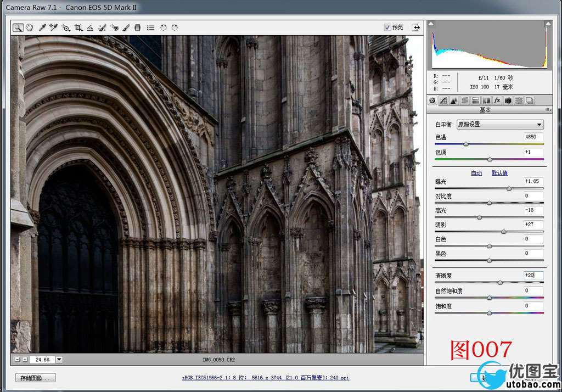This screenshot has width=562, height=392.
Task: Click the 曝光 value field +1.85
Action: tap(533, 181)
